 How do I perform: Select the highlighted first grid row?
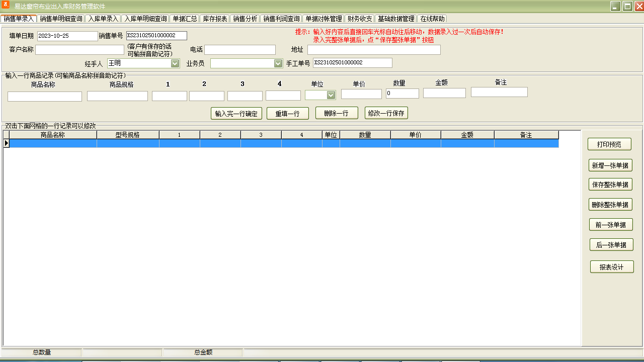point(284,143)
